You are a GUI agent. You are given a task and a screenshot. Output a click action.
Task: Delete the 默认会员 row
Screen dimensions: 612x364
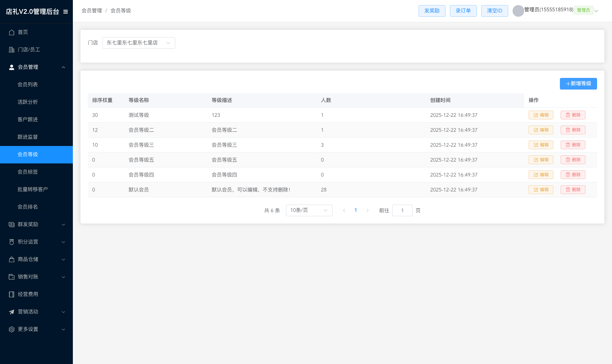click(573, 190)
